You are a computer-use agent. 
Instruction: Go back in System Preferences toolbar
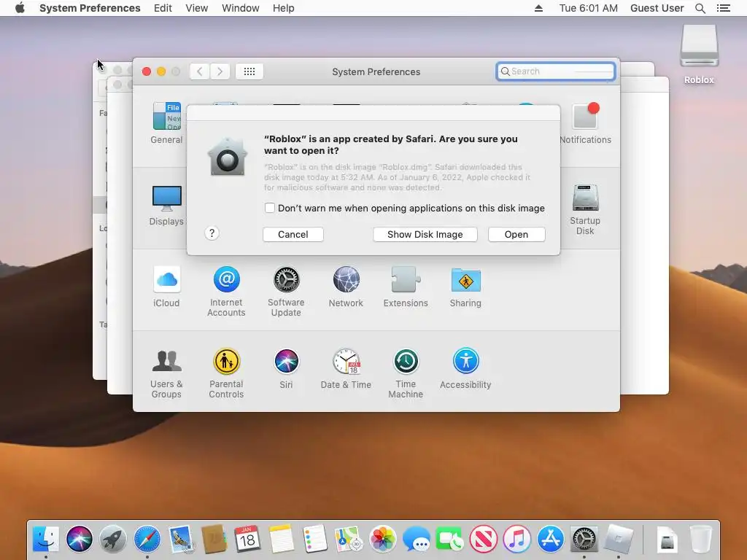(200, 71)
